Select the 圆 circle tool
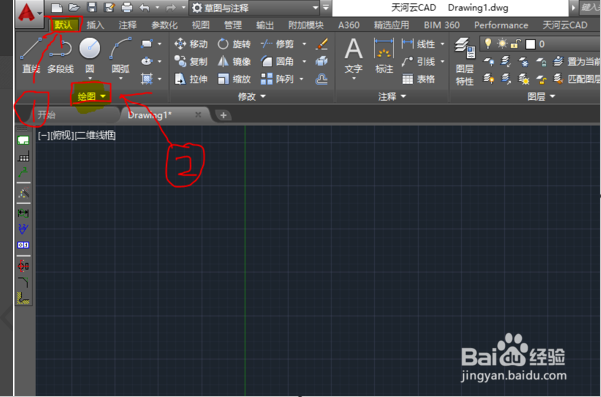601x397 pixels. click(90, 55)
